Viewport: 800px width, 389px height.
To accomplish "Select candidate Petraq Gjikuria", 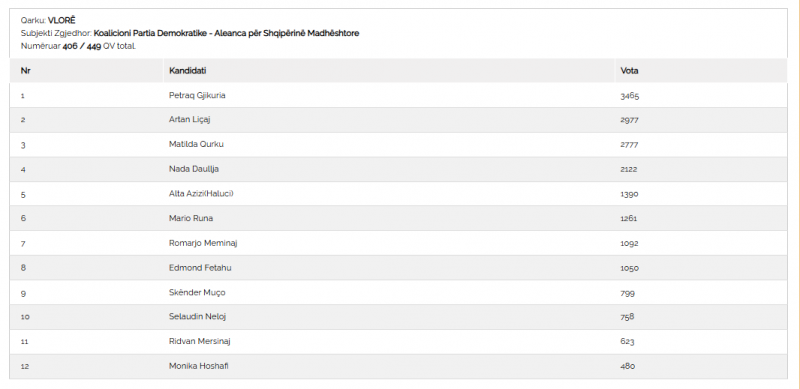I will tap(197, 95).
